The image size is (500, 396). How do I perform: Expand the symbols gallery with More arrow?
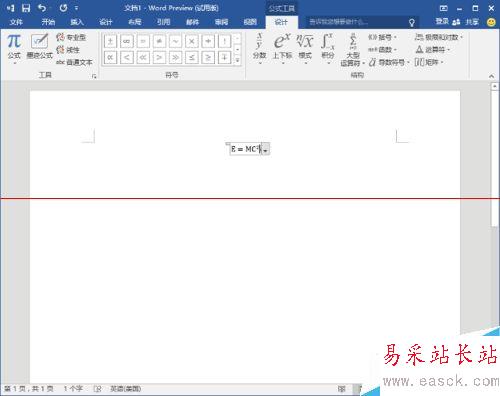tap(237, 60)
